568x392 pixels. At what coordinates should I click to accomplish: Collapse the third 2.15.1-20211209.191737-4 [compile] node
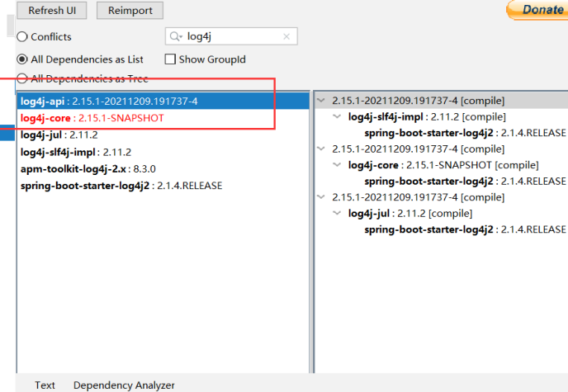pyautogui.click(x=321, y=197)
